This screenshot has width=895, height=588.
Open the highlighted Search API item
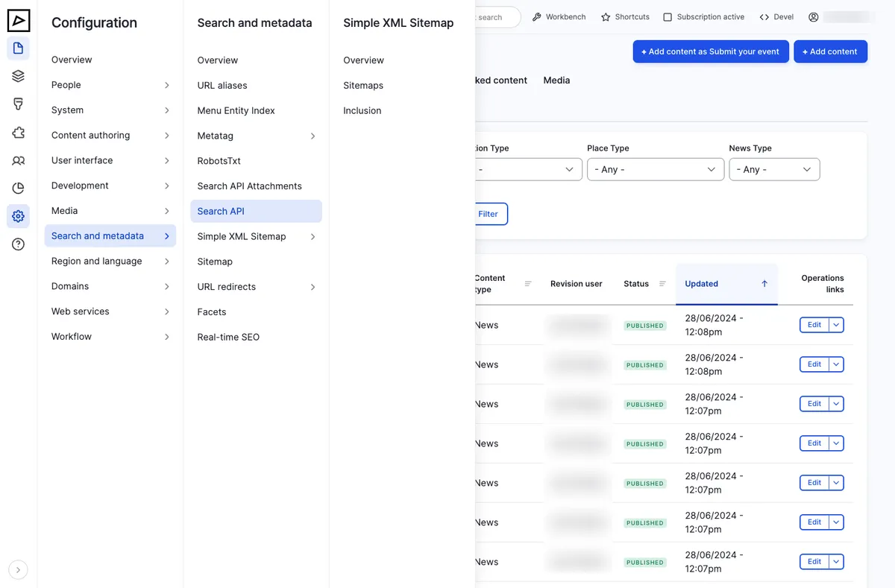tap(256, 211)
